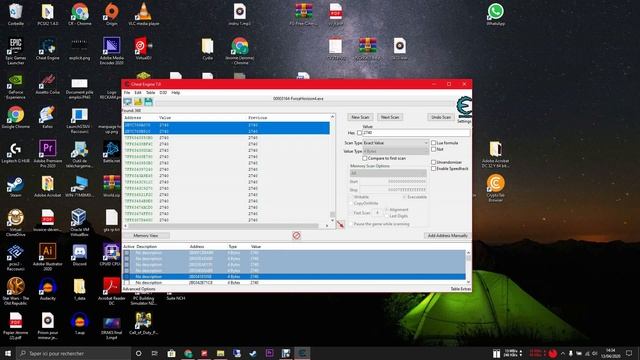
Task: Click the red arrow to copy addresses to list
Action: click(340, 224)
